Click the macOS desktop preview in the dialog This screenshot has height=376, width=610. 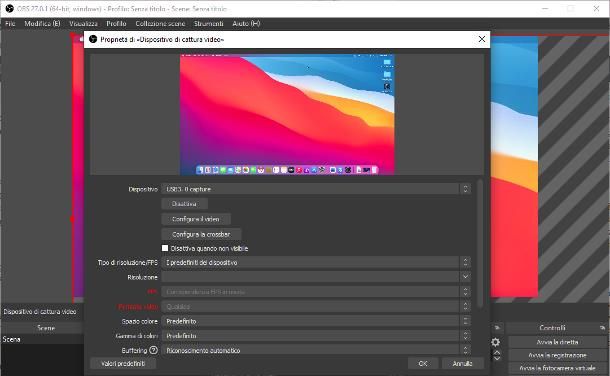coord(287,114)
